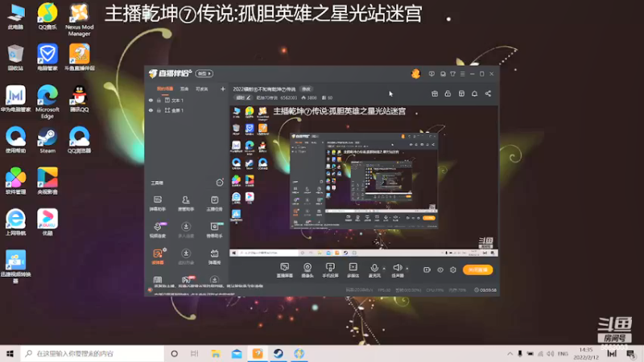This screenshot has width=644, height=362.
Task: Add the 多媒体 media source
Action: pos(353,270)
